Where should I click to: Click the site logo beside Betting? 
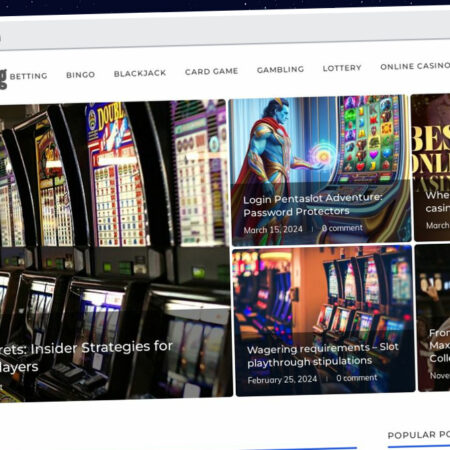tap(3, 79)
